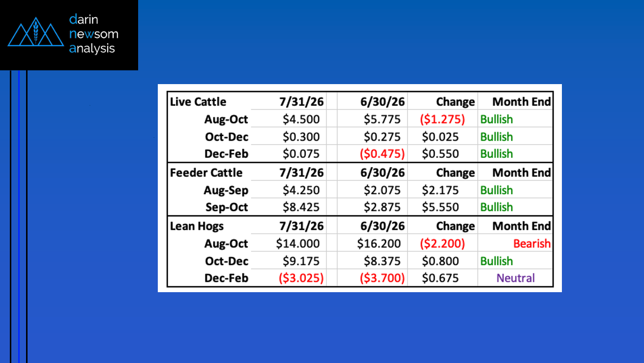Image resolution: width=644 pixels, height=363 pixels.
Task: Click the red ($1.275) change cell
Action: [443, 120]
